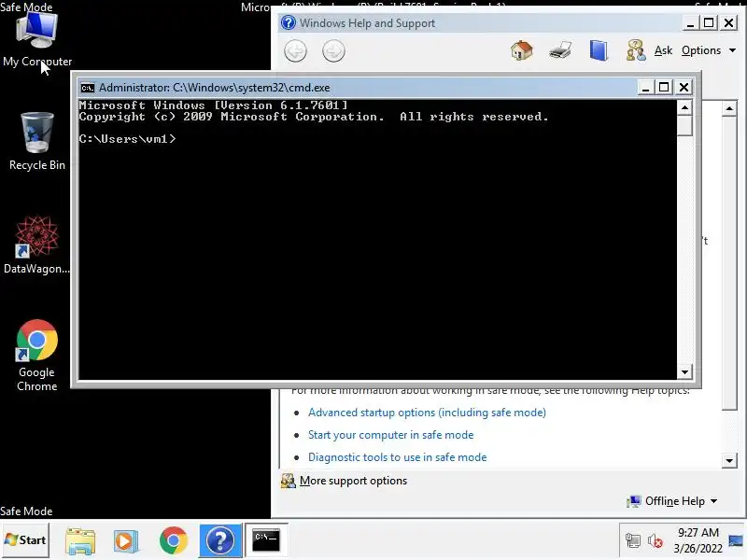Go back in Help and Support
Screen dimensions: 747x560
coord(295,51)
